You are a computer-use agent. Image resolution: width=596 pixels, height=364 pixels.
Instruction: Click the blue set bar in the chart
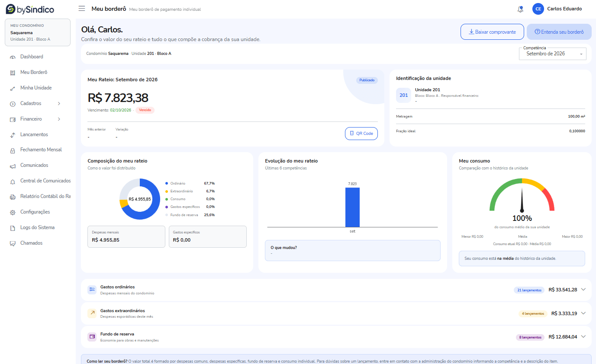tap(352, 207)
